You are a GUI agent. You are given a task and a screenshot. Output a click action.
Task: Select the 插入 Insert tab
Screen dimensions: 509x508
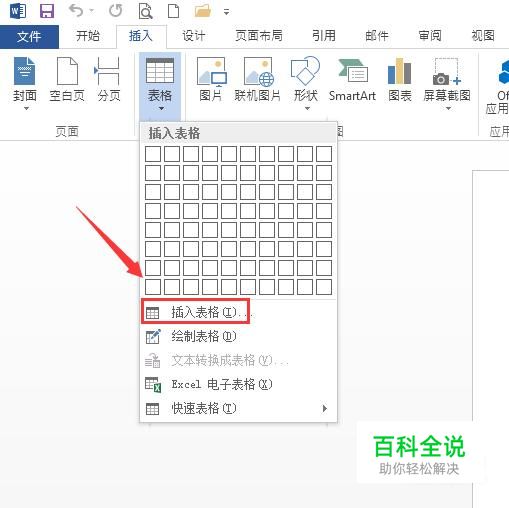point(141,36)
